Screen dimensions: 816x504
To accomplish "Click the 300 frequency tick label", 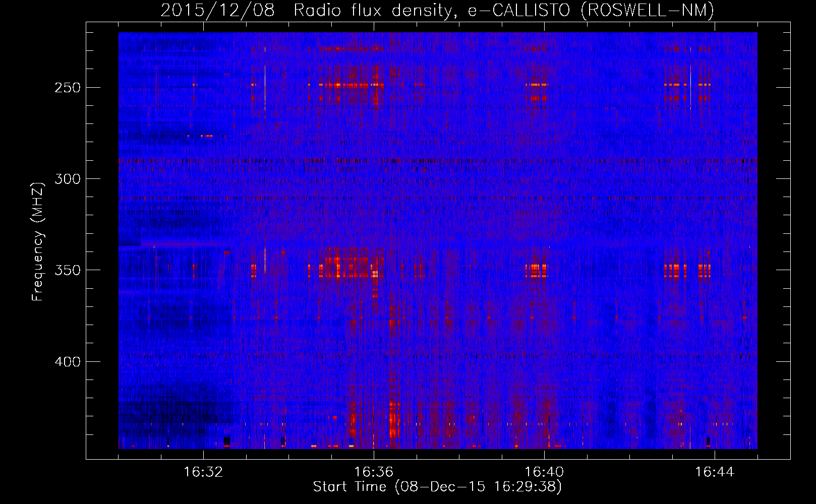I will click(68, 179).
